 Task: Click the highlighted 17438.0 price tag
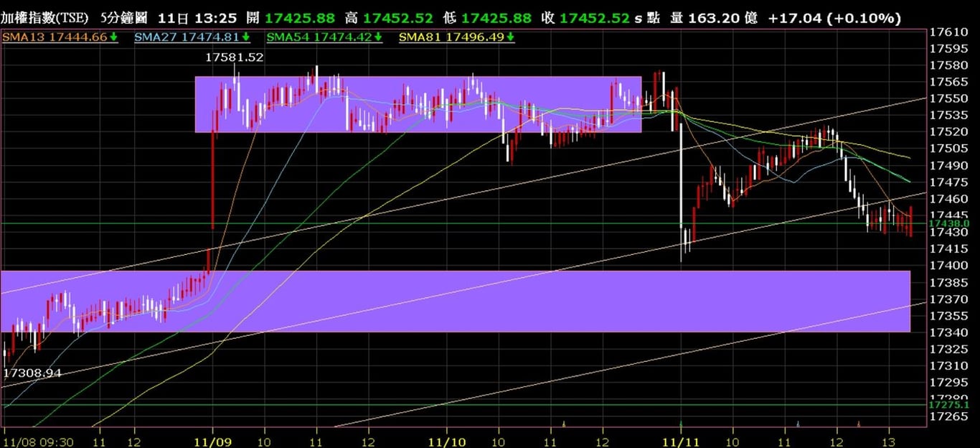coord(948,224)
